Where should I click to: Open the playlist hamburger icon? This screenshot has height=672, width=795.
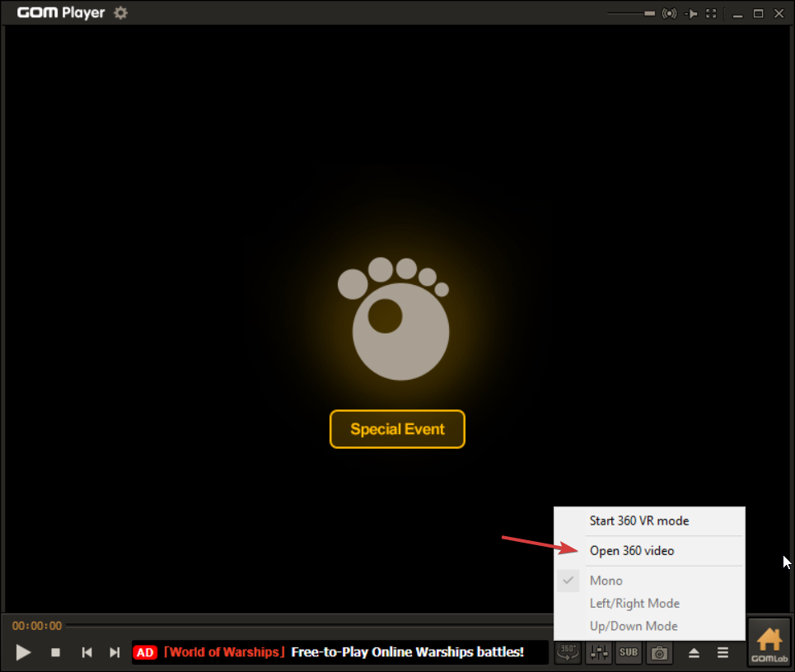coord(723,653)
